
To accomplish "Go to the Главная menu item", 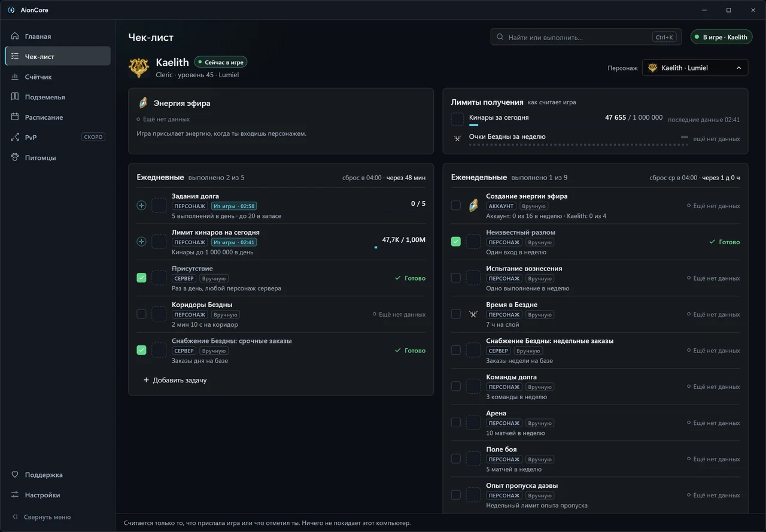I will [x=57, y=37].
